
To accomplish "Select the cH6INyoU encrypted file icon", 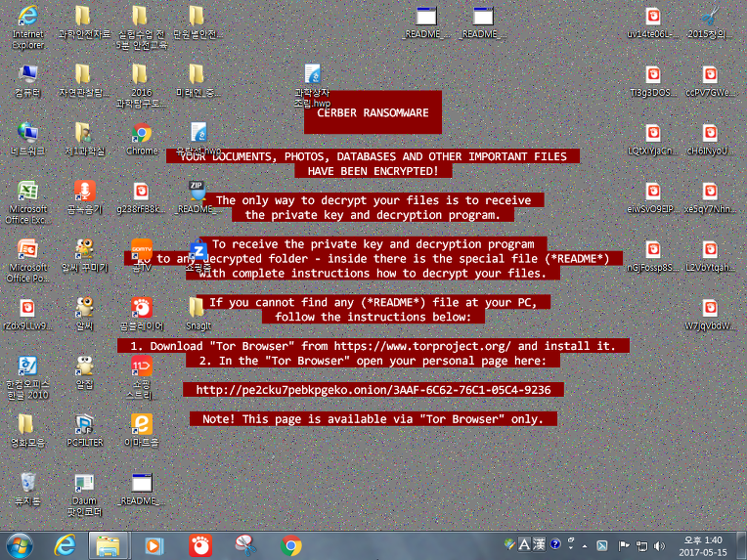I will [710, 139].
